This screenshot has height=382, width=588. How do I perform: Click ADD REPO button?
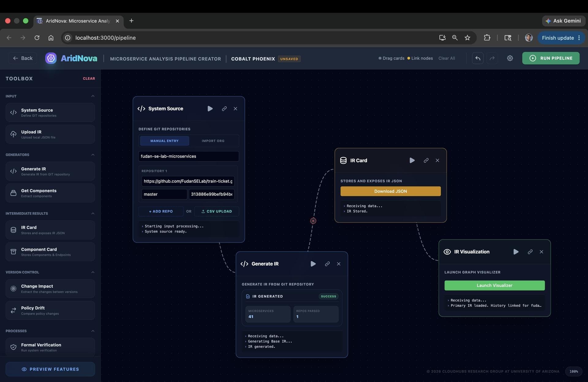(x=161, y=211)
